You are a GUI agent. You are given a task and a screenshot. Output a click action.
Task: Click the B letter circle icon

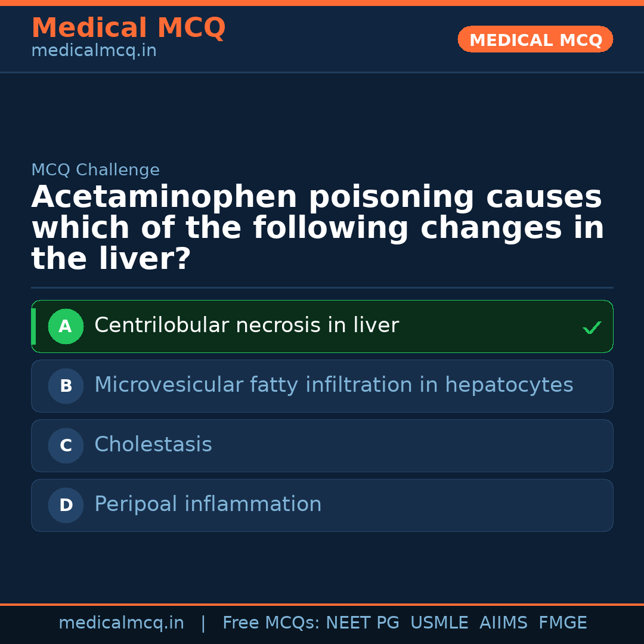point(66,386)
